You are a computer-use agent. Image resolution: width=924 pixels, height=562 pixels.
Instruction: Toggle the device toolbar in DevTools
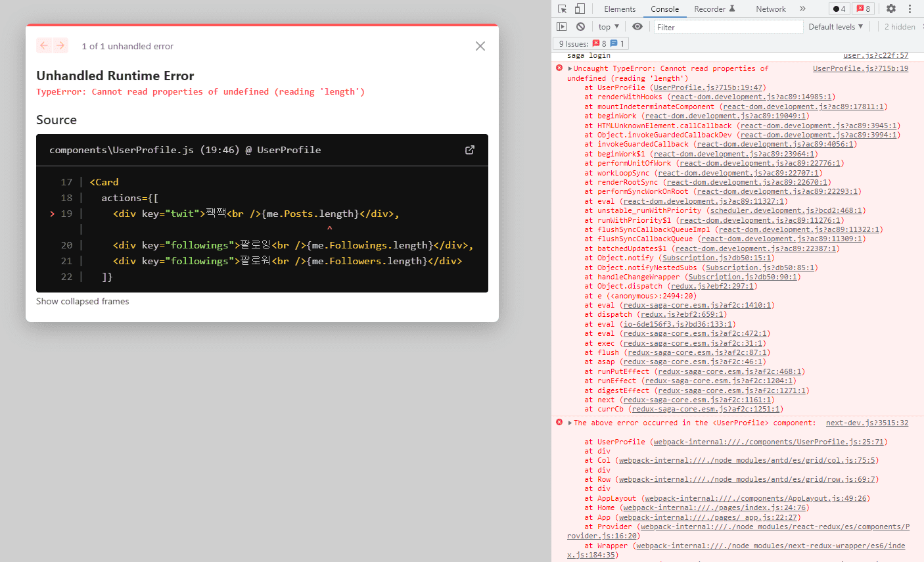pyautogui.click(x=580, y=9)
